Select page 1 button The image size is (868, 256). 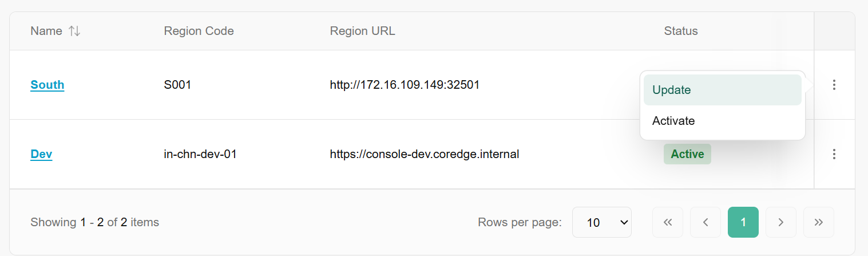click(743, 222)
